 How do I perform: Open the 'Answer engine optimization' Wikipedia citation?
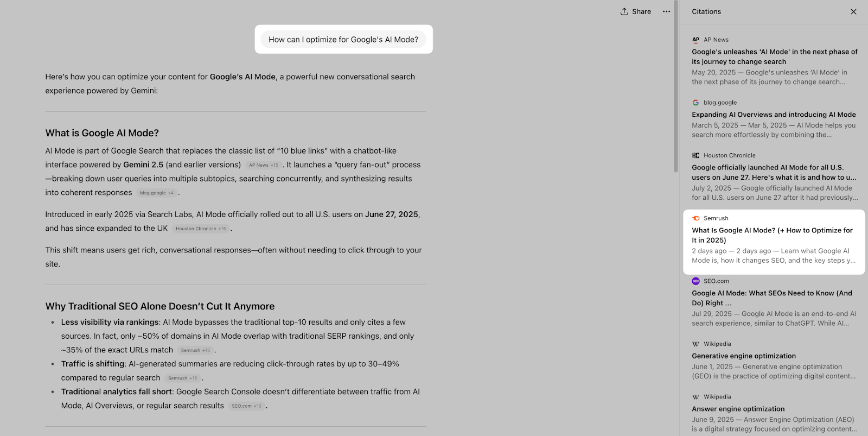click(738, 409)
